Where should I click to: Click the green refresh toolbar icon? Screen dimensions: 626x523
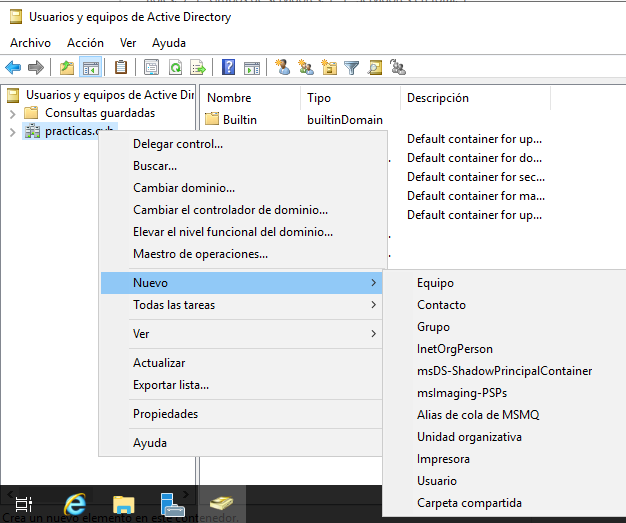(x=175, y=67)
